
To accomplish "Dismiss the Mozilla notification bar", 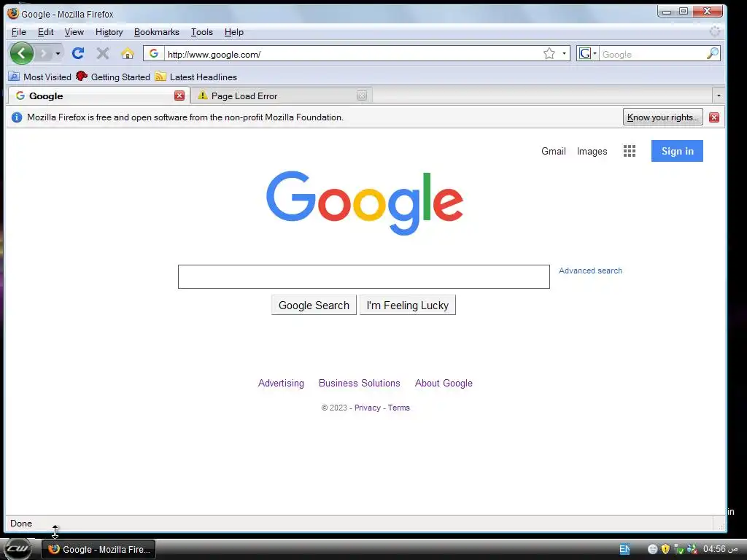I will pyautogui.click(x=713, y=117).
